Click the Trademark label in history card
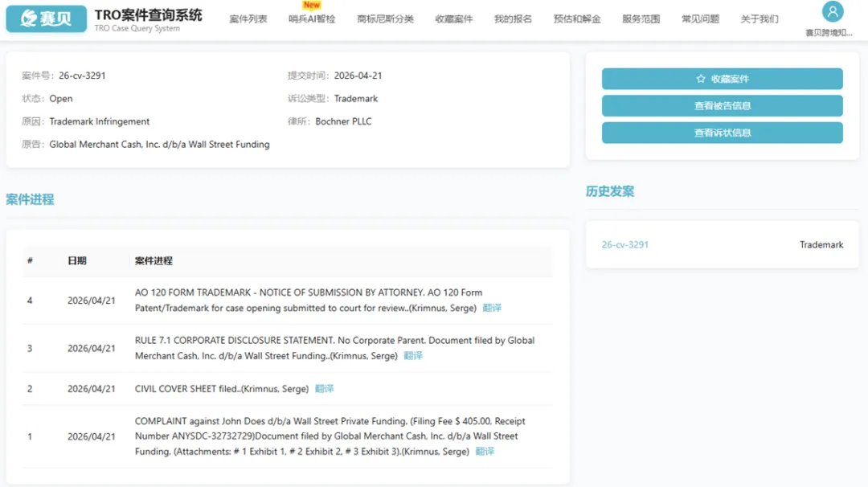Viewport: 868px width, 487px height. click(x=821, y=244)
